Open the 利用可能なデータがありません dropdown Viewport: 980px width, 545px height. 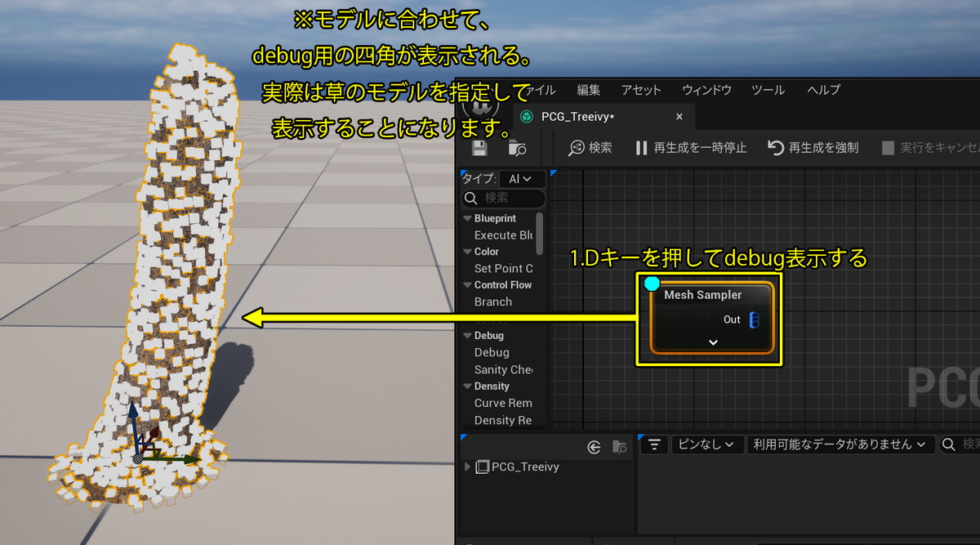pos(840,444)
